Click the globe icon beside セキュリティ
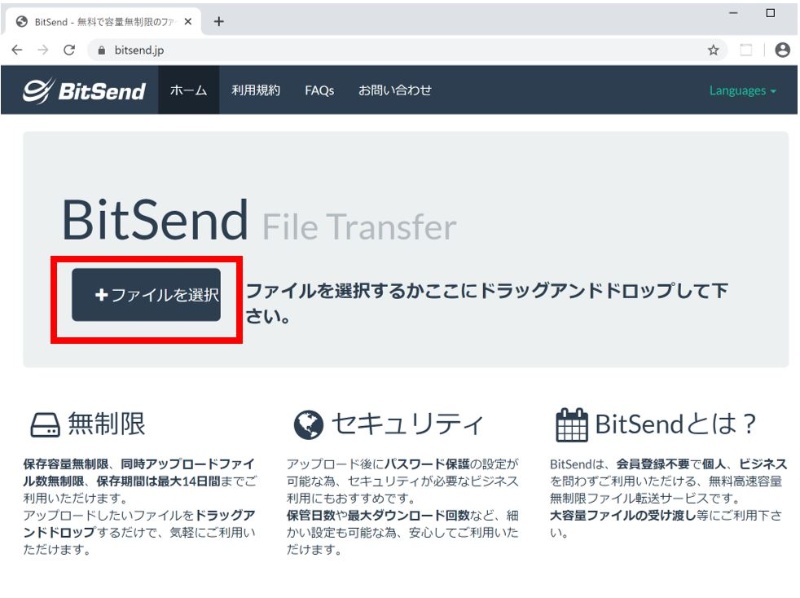 pyautogui.click(x=308, y=425)
